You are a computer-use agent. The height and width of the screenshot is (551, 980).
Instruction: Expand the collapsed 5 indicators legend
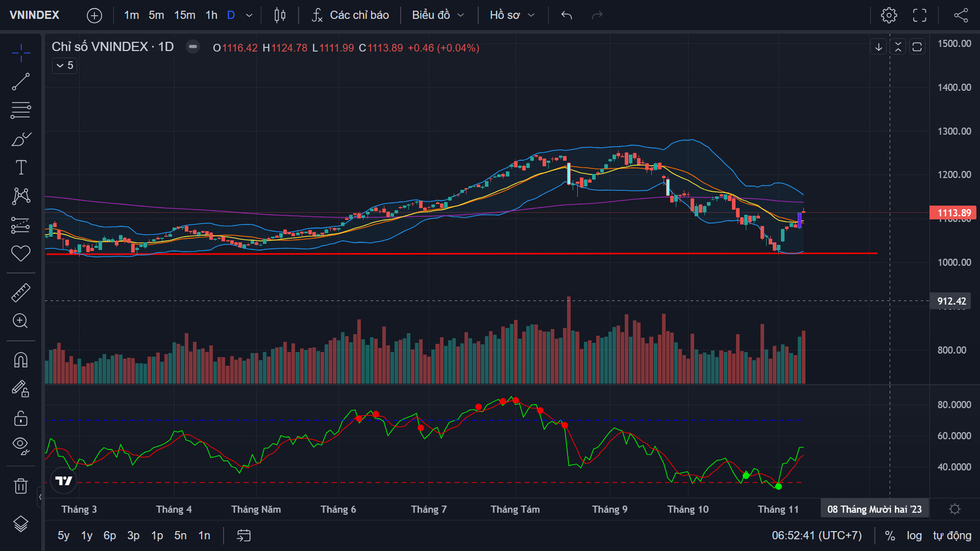pos(64,65)
